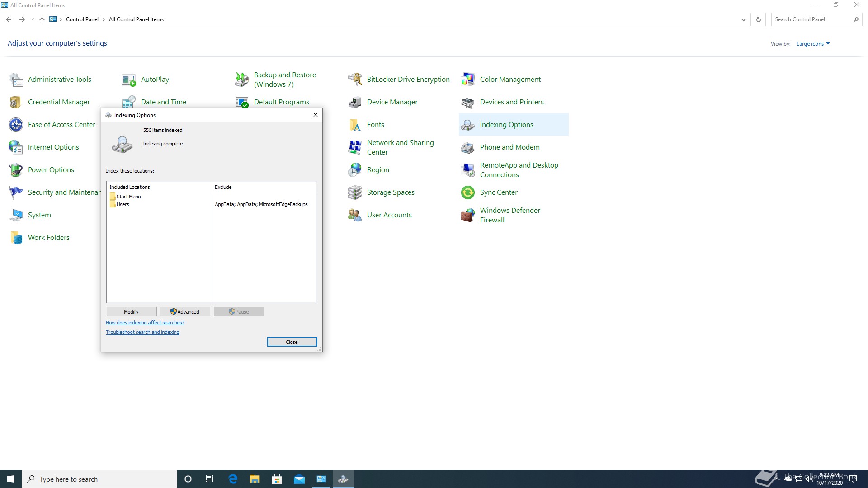Open Devices and Printers icon

point(468,102)
